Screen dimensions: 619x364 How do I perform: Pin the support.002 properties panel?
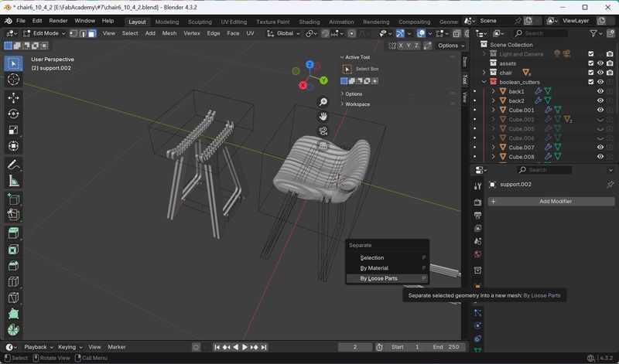(x=610, y=184)
